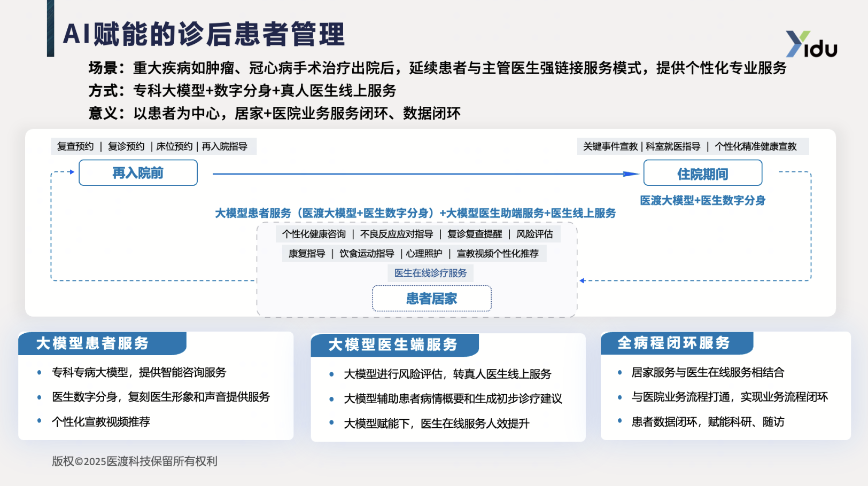Select 关键事件宣教 in the top right bar

(x=610, y=146)
